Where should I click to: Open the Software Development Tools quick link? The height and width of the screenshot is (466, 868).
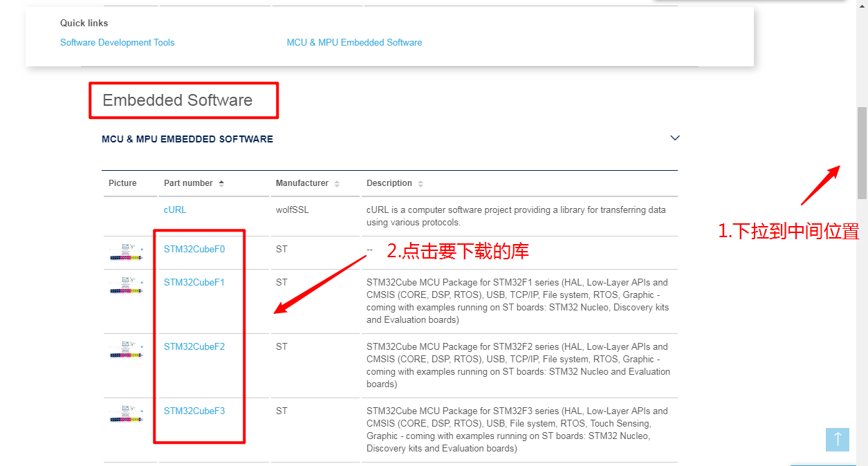click(x=117, y=43)
